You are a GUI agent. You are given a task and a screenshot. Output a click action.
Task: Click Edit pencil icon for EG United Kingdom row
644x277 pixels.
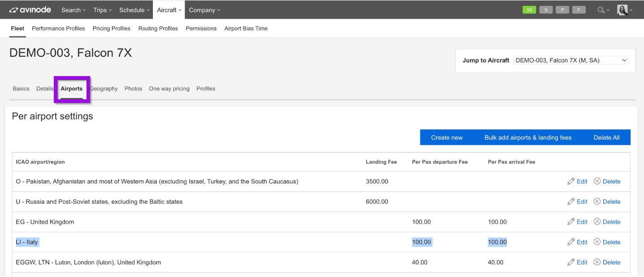[571, 222]
